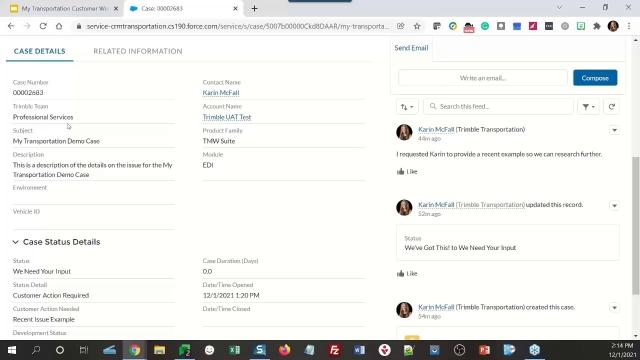Like the status update post
The width and height of the screenshot is (640, 360).
(407, 273)
